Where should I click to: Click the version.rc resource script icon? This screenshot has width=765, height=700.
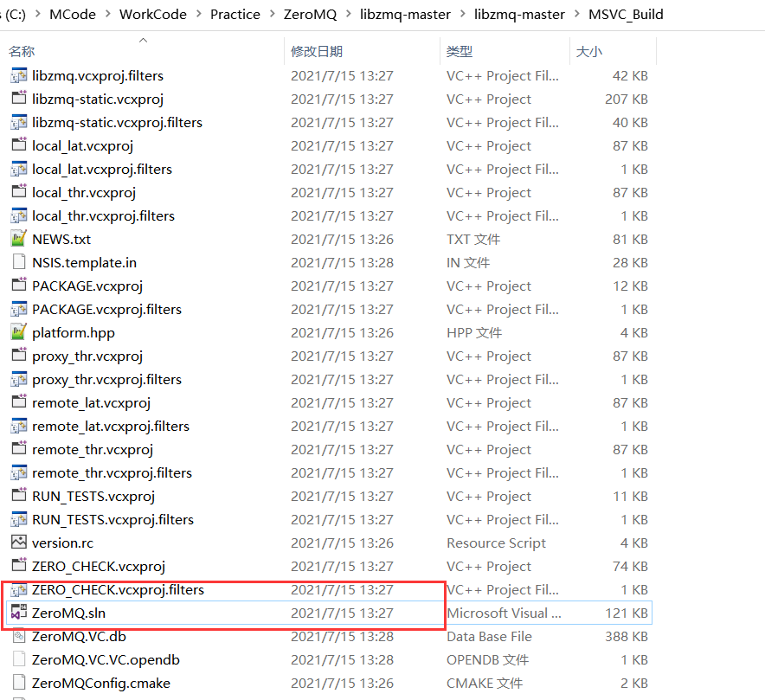click(x=19, y=543)
